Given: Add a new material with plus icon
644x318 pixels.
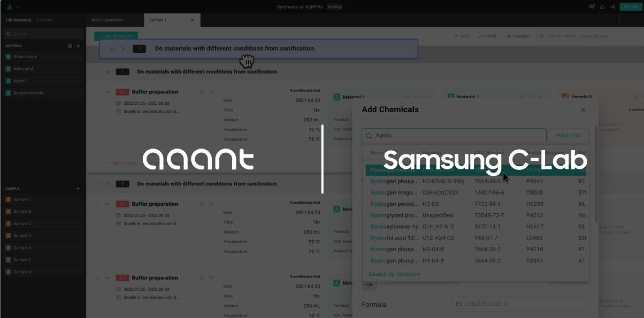Looking at the screenshot, I should click(78, 46).
